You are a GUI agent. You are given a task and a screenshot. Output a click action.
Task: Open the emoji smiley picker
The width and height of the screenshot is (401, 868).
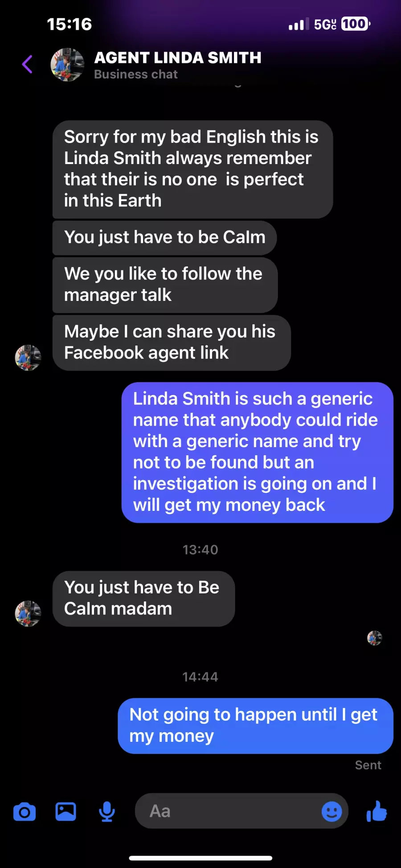(332, 811)
